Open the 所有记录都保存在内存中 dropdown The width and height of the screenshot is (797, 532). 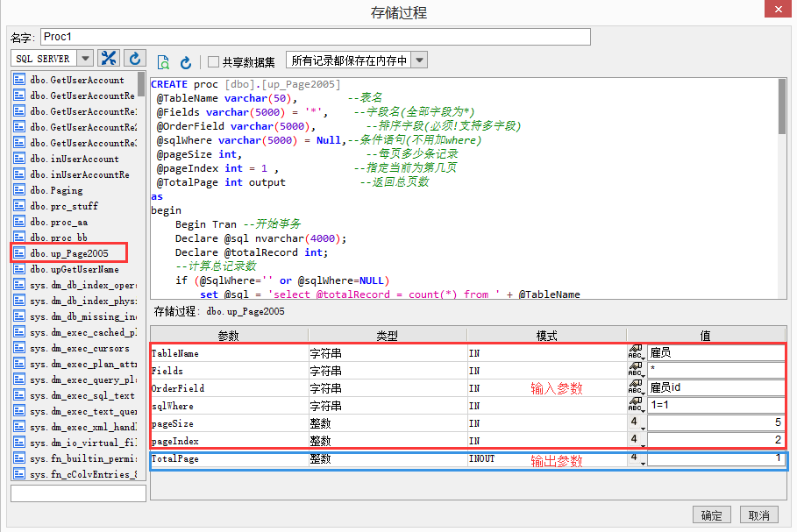pos(419,60)
